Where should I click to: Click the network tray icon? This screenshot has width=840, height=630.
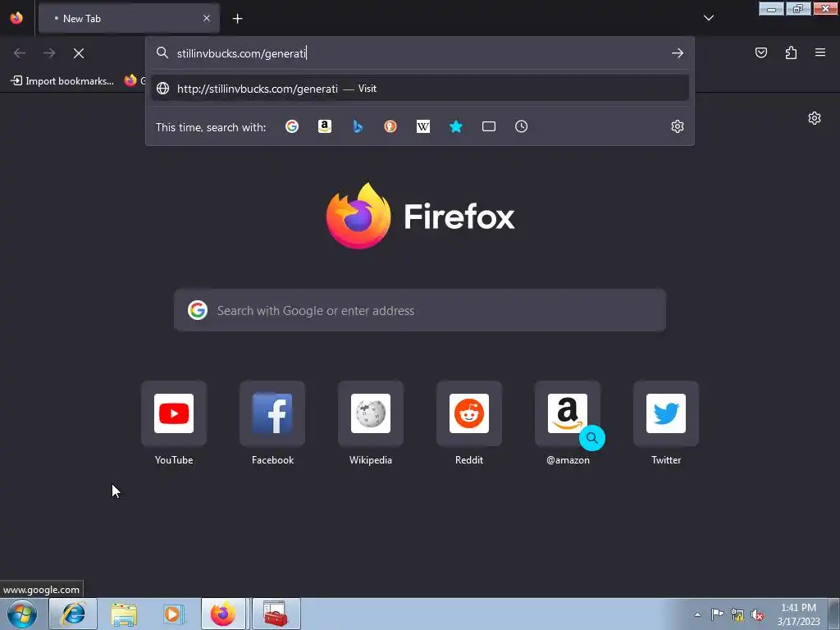pyautogui.click(x=737, y=614)
